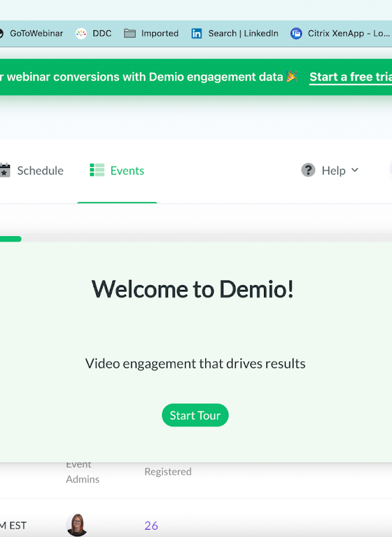392x537 pixels.
Task: Click the Events list icon
Action: coord(97,170)
